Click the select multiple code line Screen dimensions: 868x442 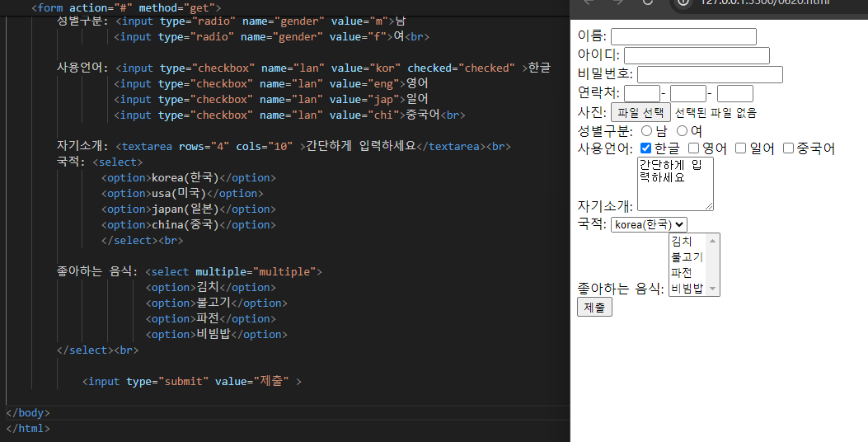189,271
